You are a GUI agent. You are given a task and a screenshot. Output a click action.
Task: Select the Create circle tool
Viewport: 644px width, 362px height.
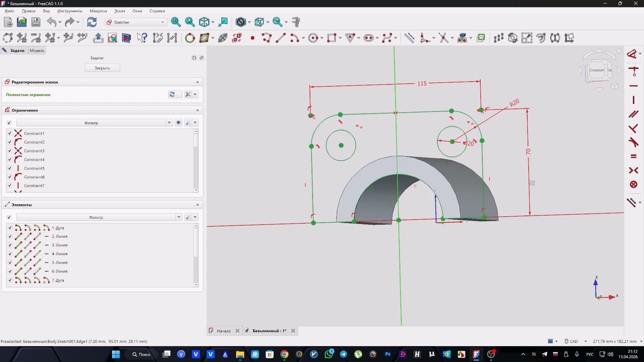(314, 38)
